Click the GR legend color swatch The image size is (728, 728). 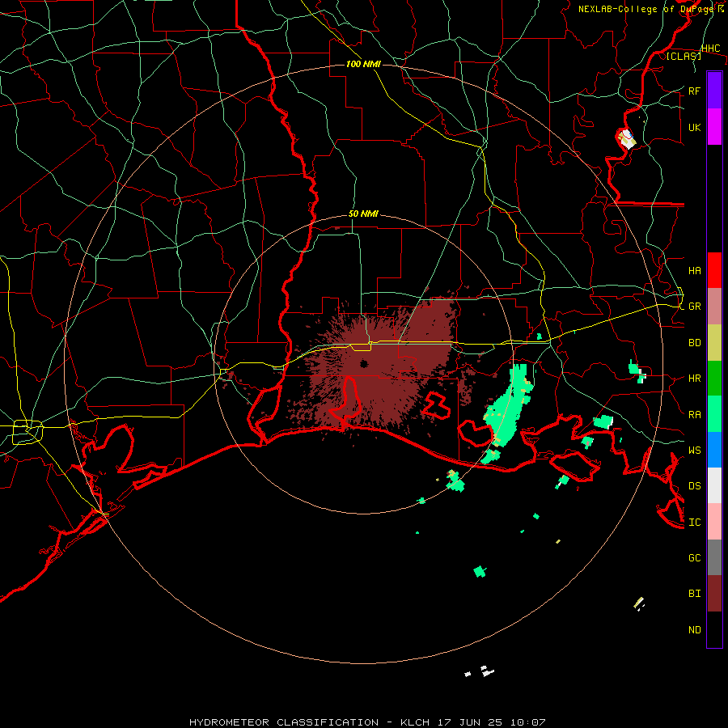click(x=714, y=306)
